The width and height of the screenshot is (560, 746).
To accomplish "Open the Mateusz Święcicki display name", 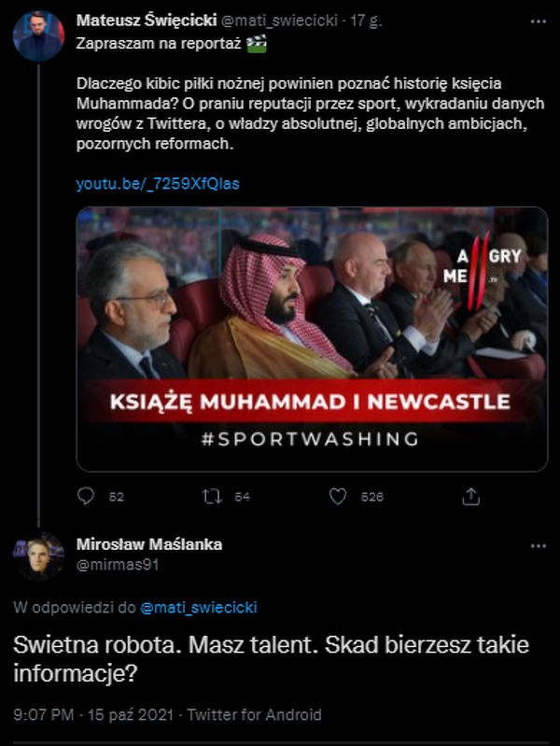I will 147,21.
